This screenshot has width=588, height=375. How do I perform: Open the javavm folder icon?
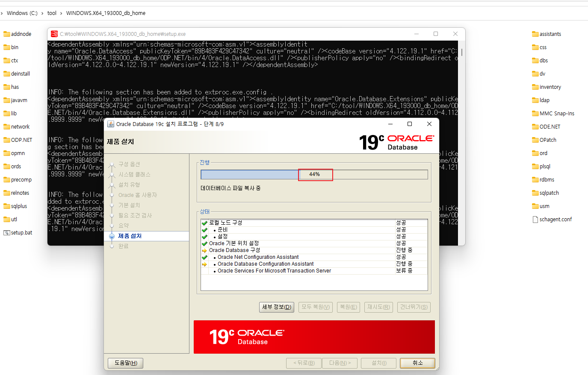(x=7, y=100)
